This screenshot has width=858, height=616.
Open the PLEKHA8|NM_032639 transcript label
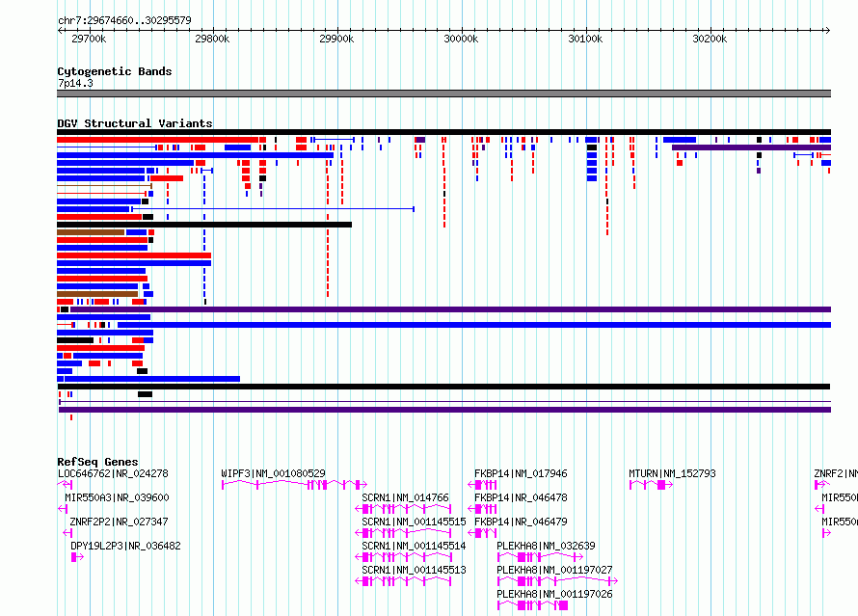click(546, 546)
